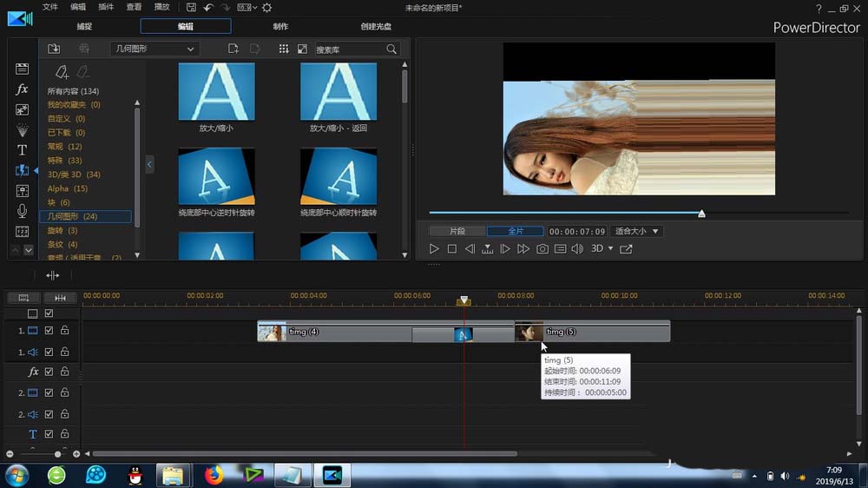Lock audio track 1 with lock icon

coord(64,352)
